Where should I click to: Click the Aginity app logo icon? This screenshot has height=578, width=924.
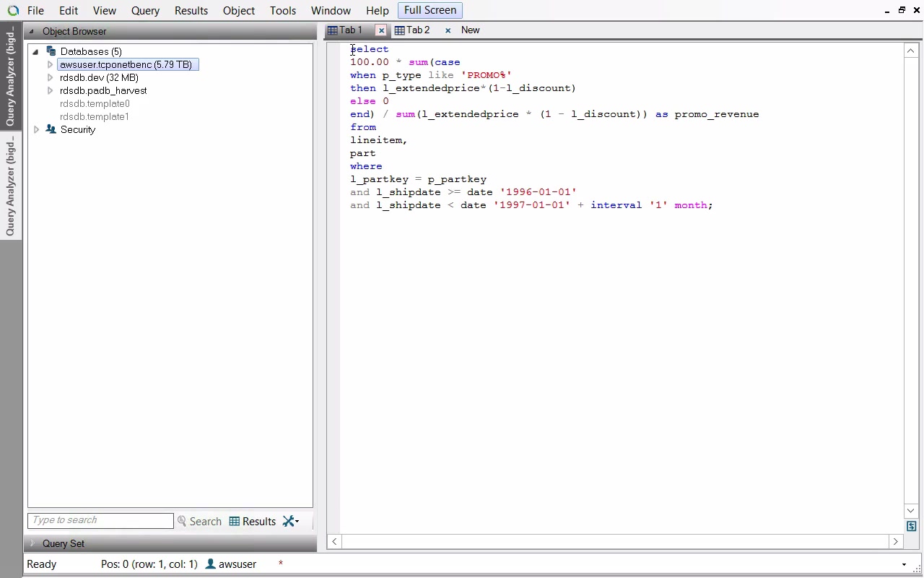(x=13, y=11)
